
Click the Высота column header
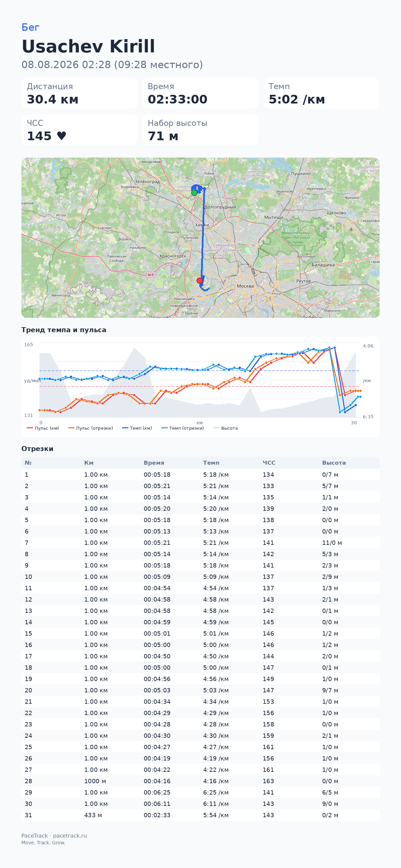[x=334, y=463]
